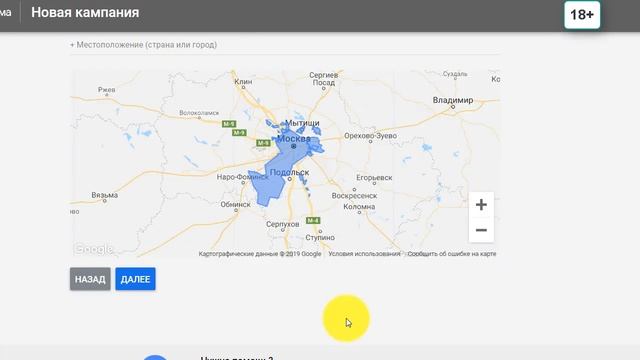Click the Серпухов label

[282, 224]
